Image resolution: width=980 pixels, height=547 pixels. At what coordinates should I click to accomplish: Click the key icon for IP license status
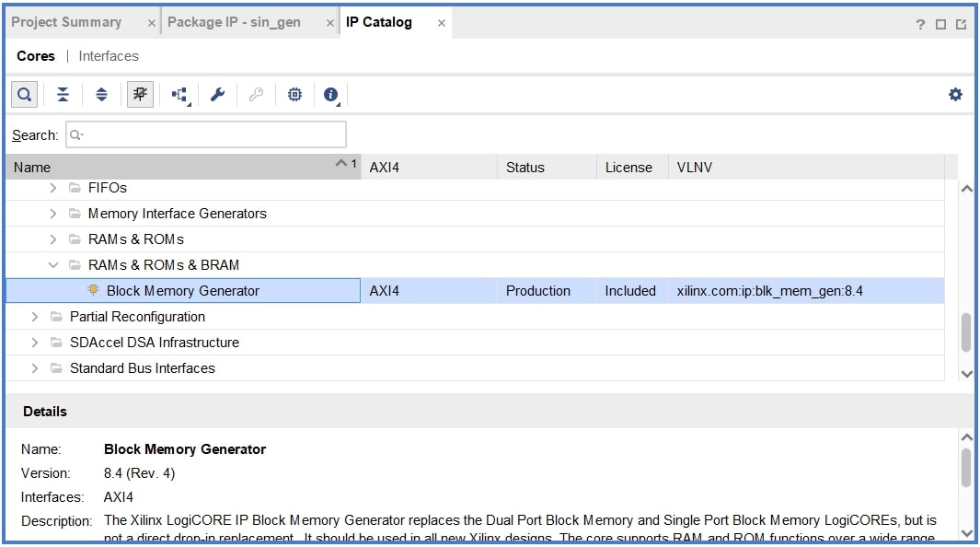click(257, 93)
